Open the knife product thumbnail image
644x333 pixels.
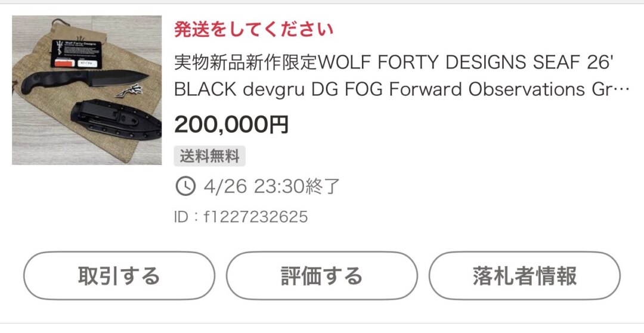pyautogui.click(x=86, y=90)
